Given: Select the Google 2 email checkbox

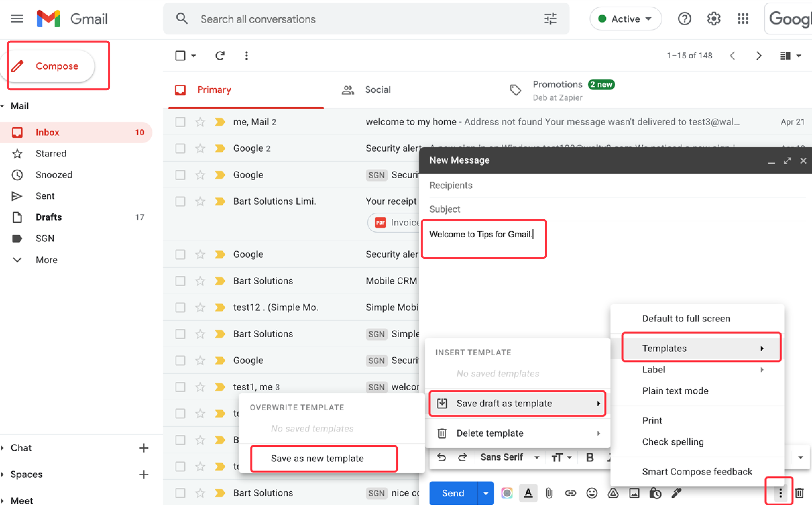Looking at the screenshot, I should [x=180, y=148].
